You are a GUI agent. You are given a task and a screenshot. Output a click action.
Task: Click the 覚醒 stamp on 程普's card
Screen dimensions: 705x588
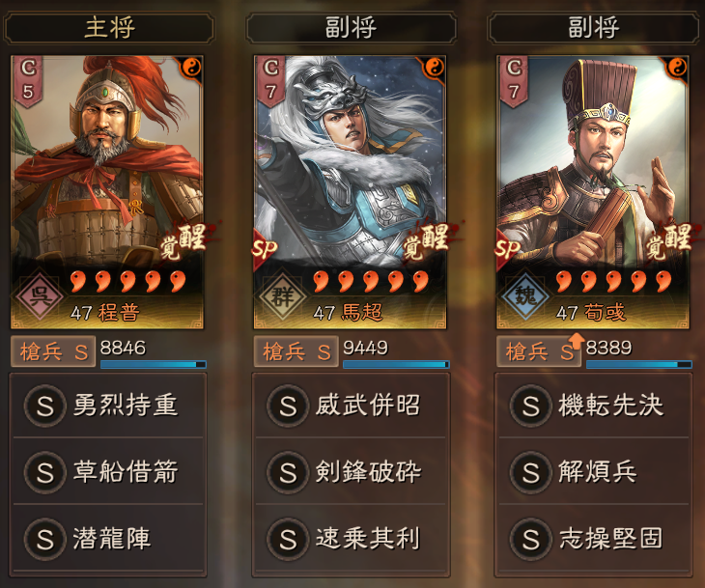(185, 241)
